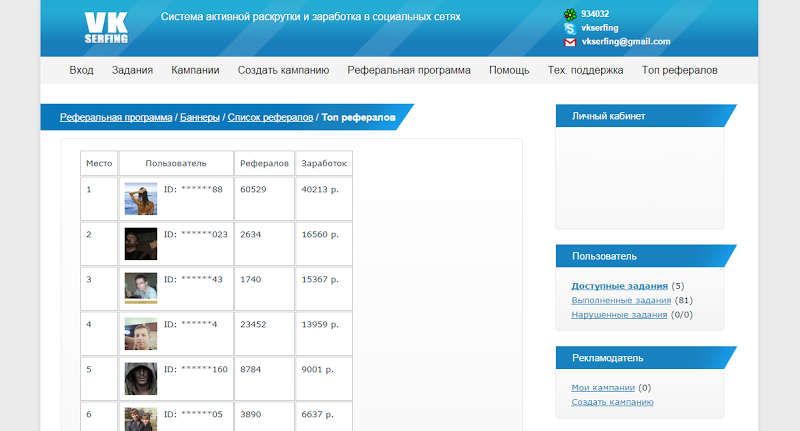Click the referral count 3890
Screen dimensions: 800x431
point(251,414)
